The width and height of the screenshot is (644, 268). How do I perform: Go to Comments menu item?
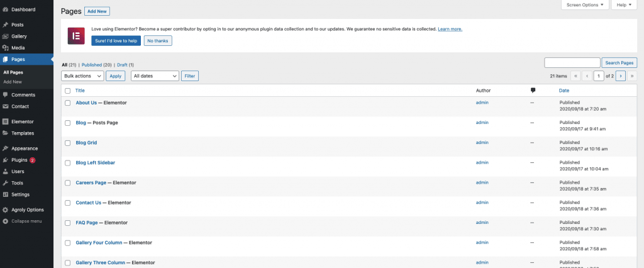(23, 95)
